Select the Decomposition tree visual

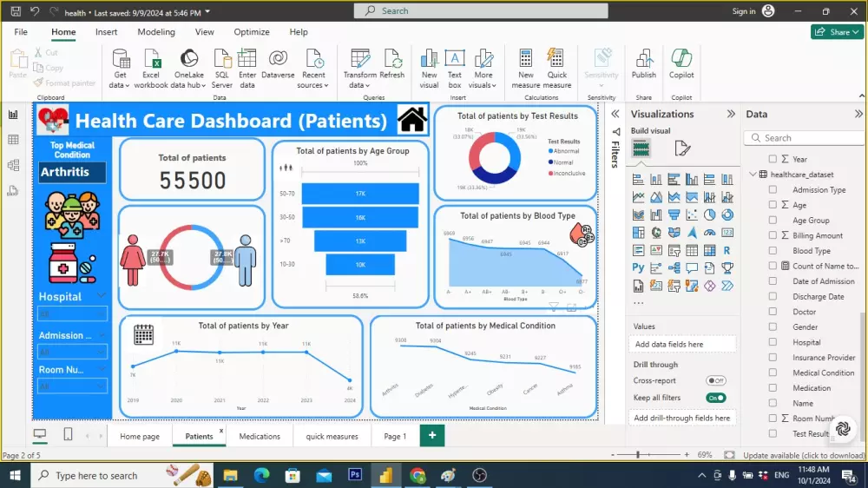(x=674, y=268)
